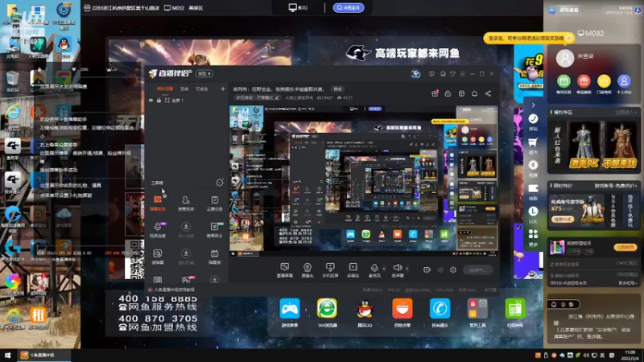
Task: Select the orange highlighted scene tab
Action: (x=165, y=88)
